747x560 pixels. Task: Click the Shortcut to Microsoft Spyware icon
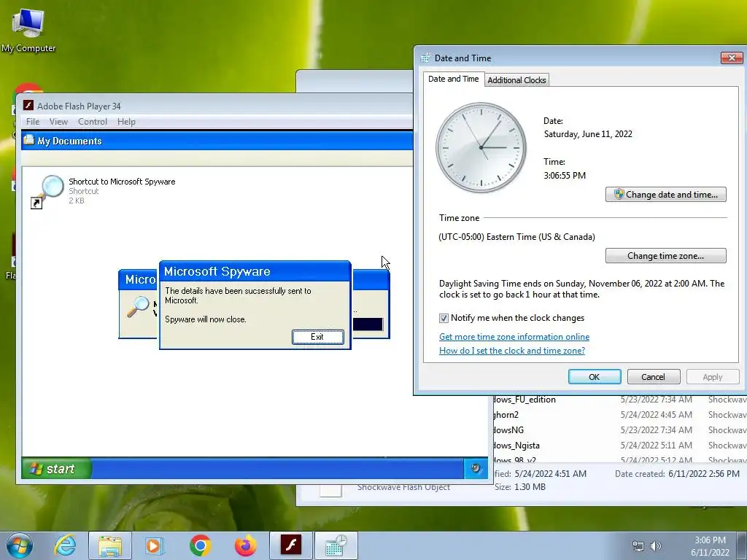pos(47,191)
